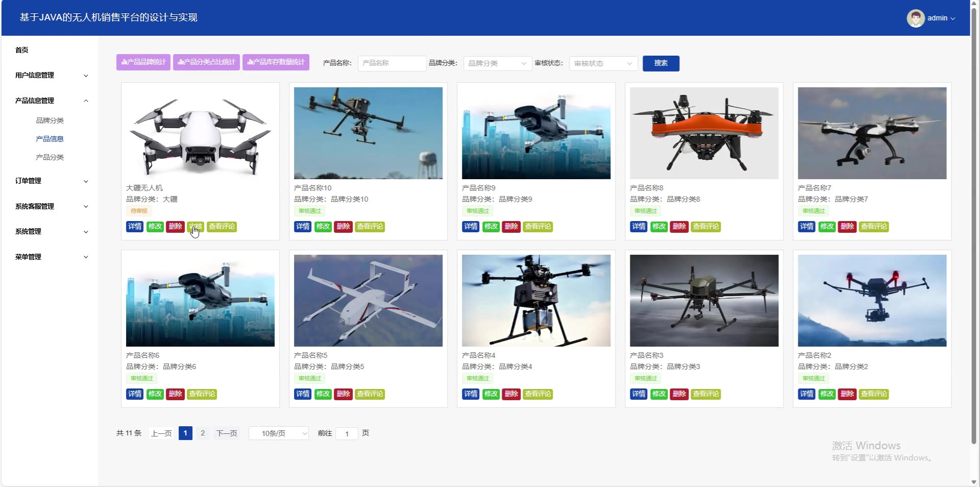The height and width of the screenshot is (487, 980).
Task: Select 产品信息 sidebar submenu item
Action: (50, 139)
